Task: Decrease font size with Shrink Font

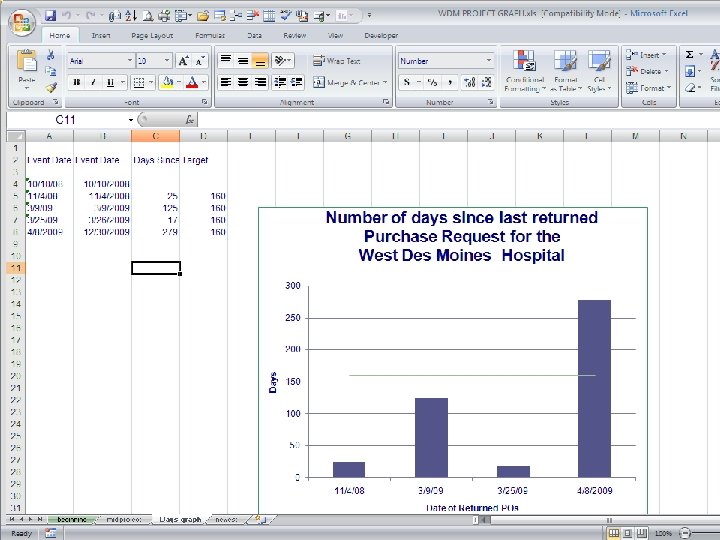Action: tap(199, 61)
